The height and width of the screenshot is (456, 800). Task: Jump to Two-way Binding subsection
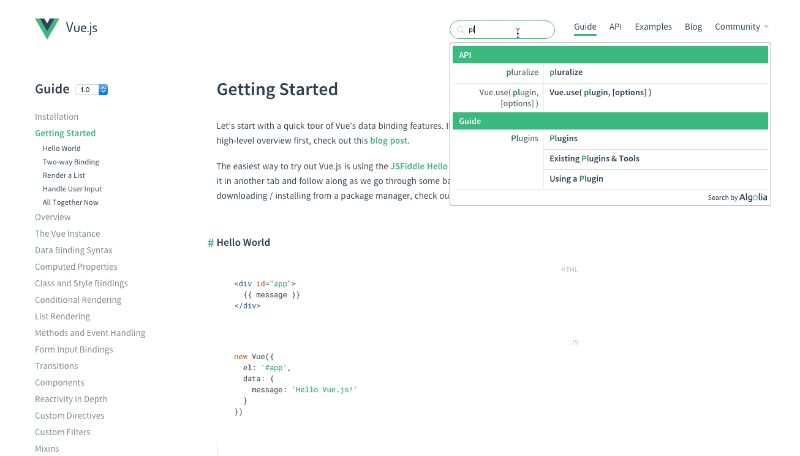(71, 162)
